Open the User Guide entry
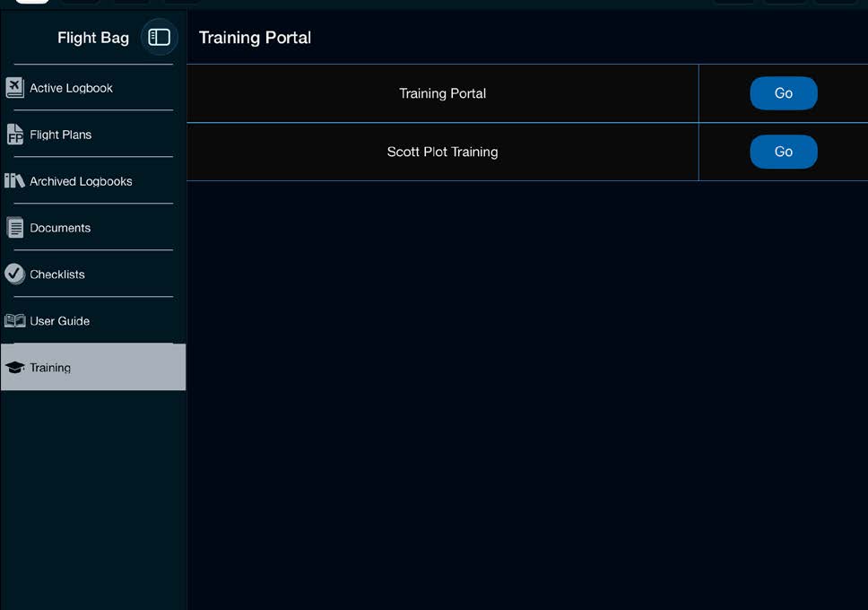The height and width of the screenshot is (610, 868). 93,320
